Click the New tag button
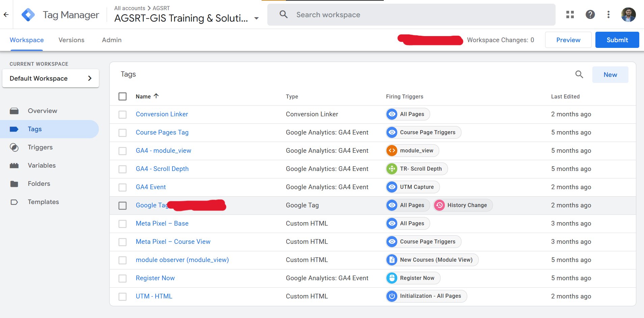This screenshot has height=318, width=644. tap(610, 75)
